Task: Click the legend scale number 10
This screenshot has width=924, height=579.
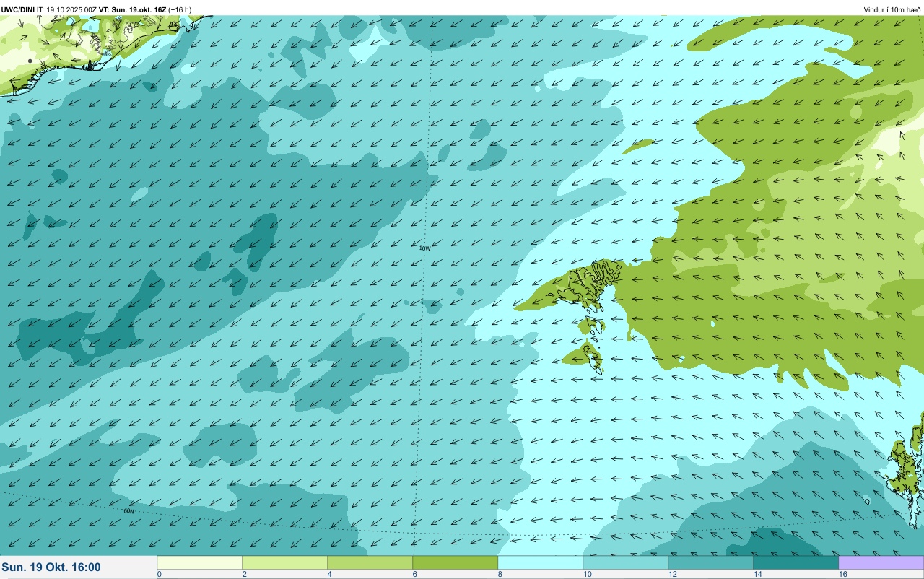Action: pyautogui.click(x=588, y=574)
